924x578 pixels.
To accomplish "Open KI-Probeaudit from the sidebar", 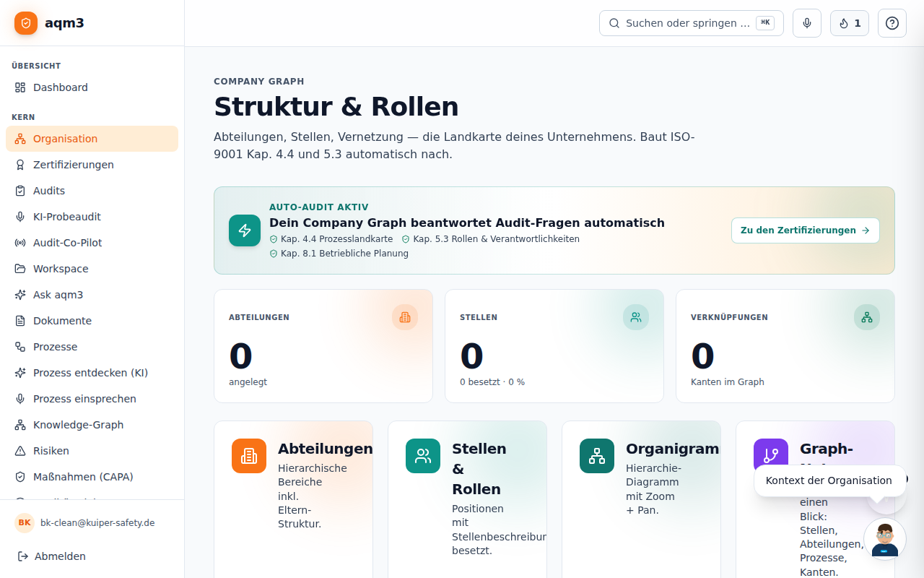I will (x=92, y=217).
